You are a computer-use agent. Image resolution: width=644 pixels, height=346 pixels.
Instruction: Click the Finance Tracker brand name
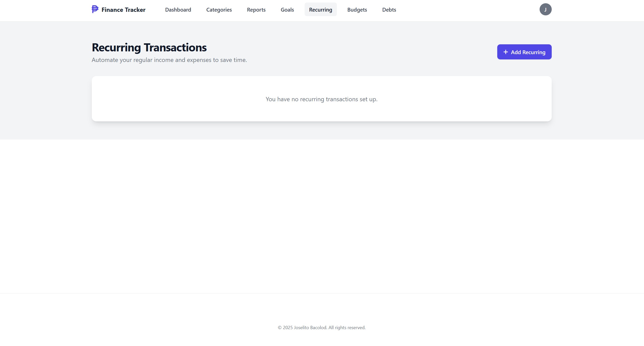(x=123, y=10)
